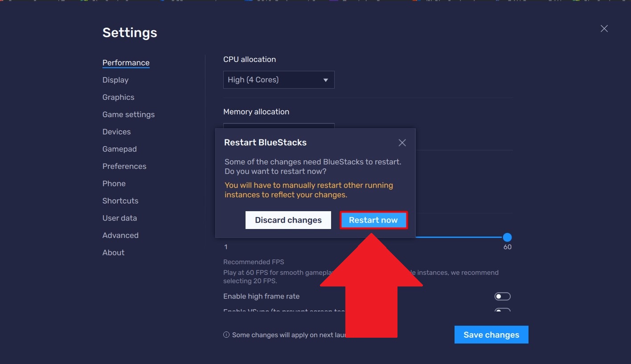631x364 pixels.
Task: Switch to the Display settings section
Action: (115, 80)
